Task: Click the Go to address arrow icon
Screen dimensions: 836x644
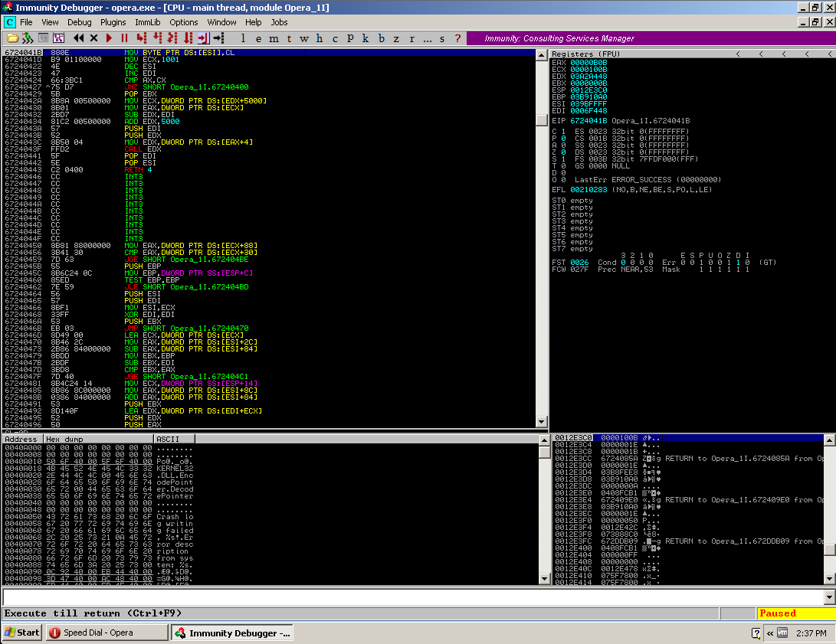Action: click(218, 38)
